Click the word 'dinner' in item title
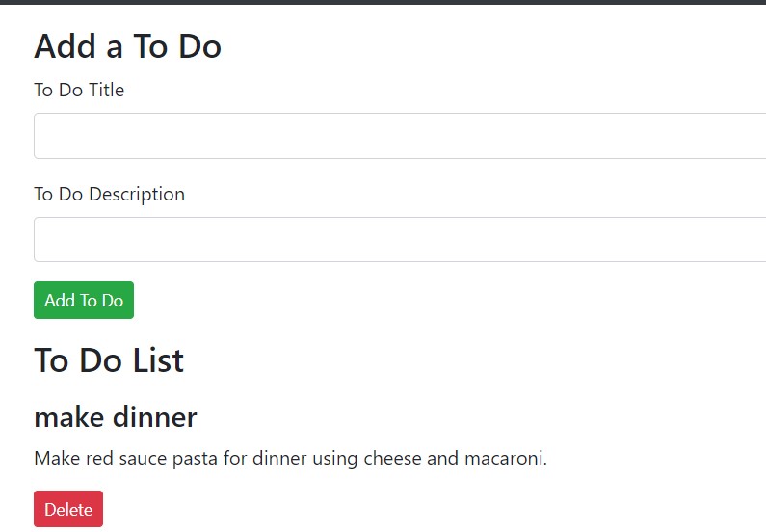This screenshot has height=532, width=766. [x=155, y=417]
